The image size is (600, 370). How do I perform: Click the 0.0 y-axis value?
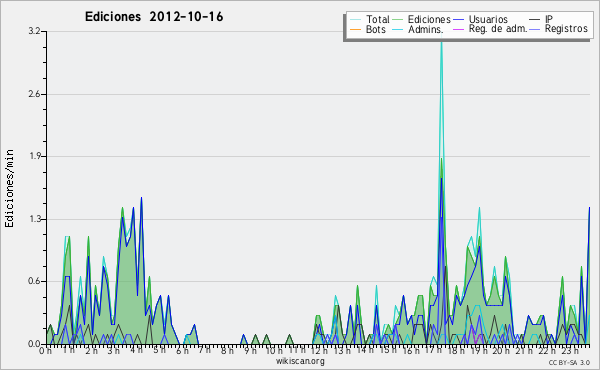click(34, 344)
